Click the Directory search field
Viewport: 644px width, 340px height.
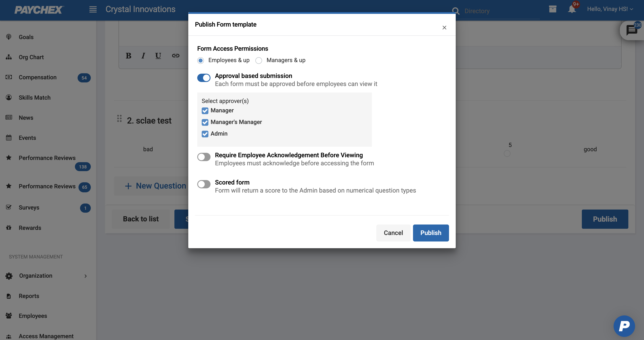498,11
